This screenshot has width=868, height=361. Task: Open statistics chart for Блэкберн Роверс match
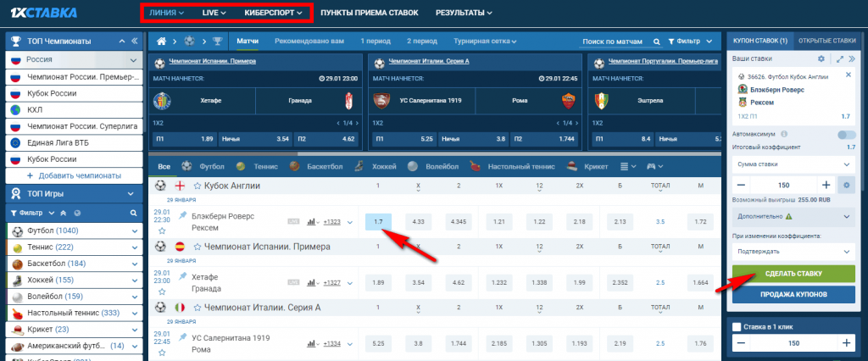pos(311,222)
